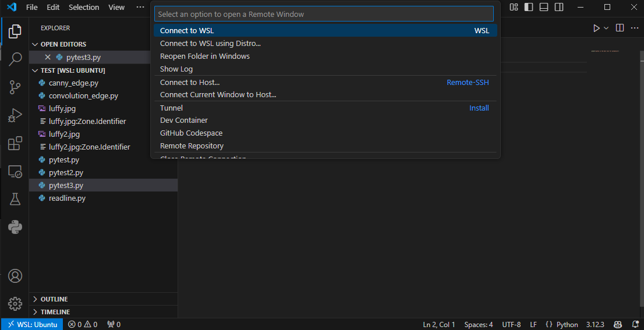Open the run options dropdown arrow
Viewport: 644px width, 330px height.
tap(606, 28)
